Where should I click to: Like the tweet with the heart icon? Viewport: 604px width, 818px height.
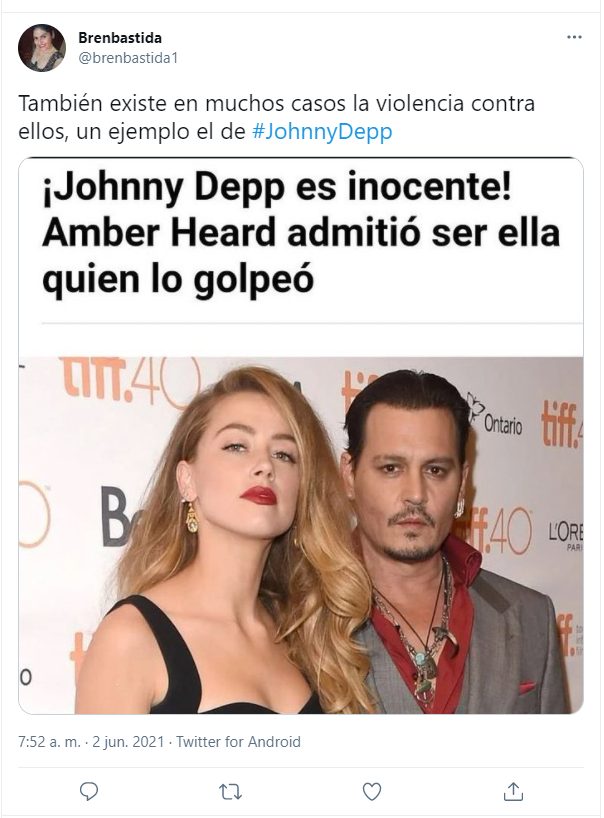pos(371,791)
